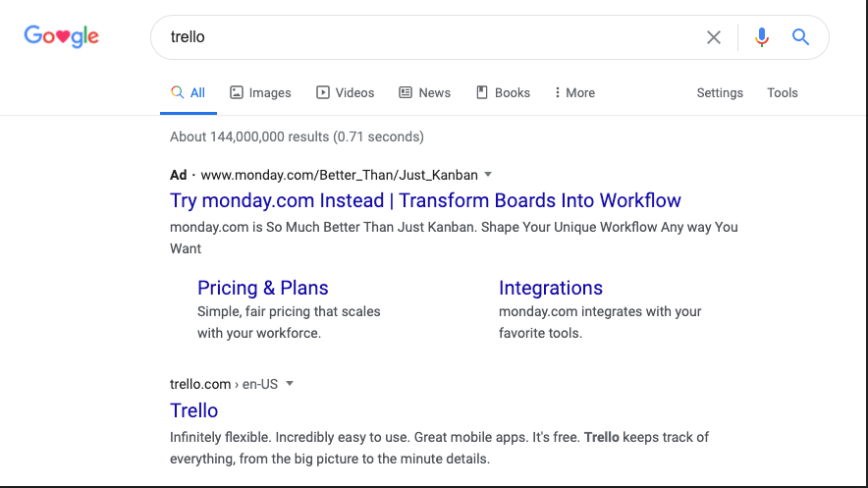
Task: Click the 'monday.com integrates with your' description
Action: pyautogui.click(x=600, y=322)
